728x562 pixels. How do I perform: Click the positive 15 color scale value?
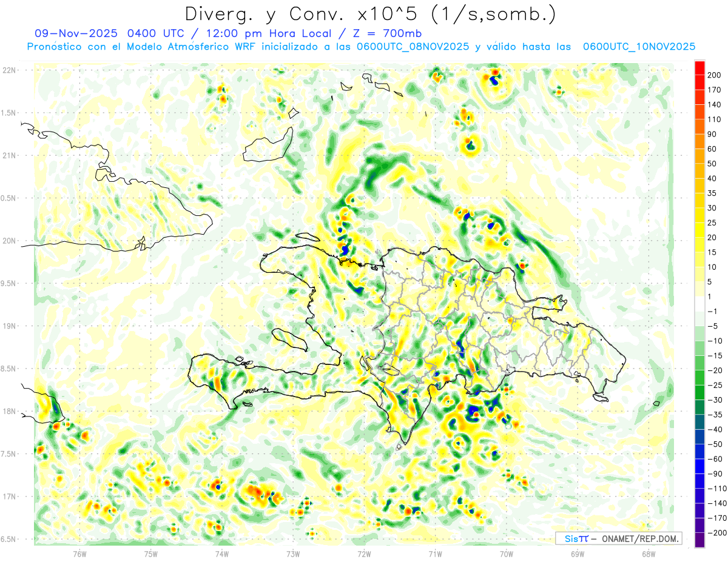[x=712, y=252]
